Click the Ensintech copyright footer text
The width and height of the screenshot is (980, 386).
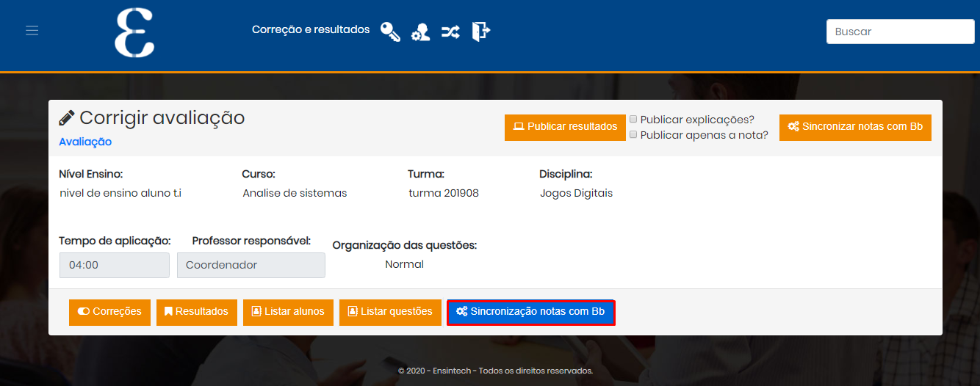495,371
